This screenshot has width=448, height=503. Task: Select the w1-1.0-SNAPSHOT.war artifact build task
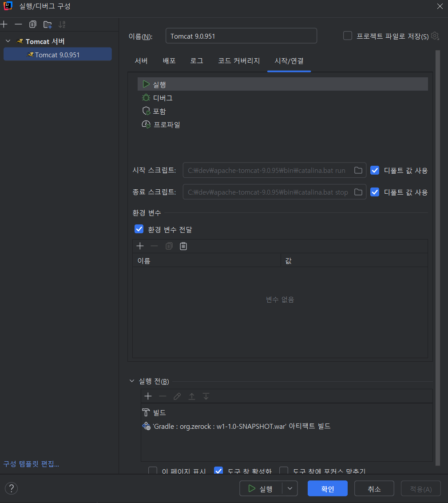(286, 426)
